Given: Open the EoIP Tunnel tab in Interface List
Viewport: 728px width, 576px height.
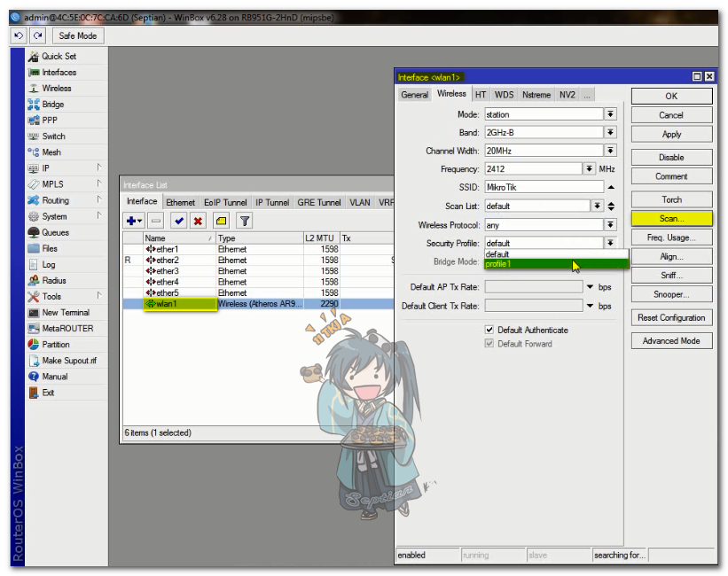Looking at the screenshot, I should 225,202.
